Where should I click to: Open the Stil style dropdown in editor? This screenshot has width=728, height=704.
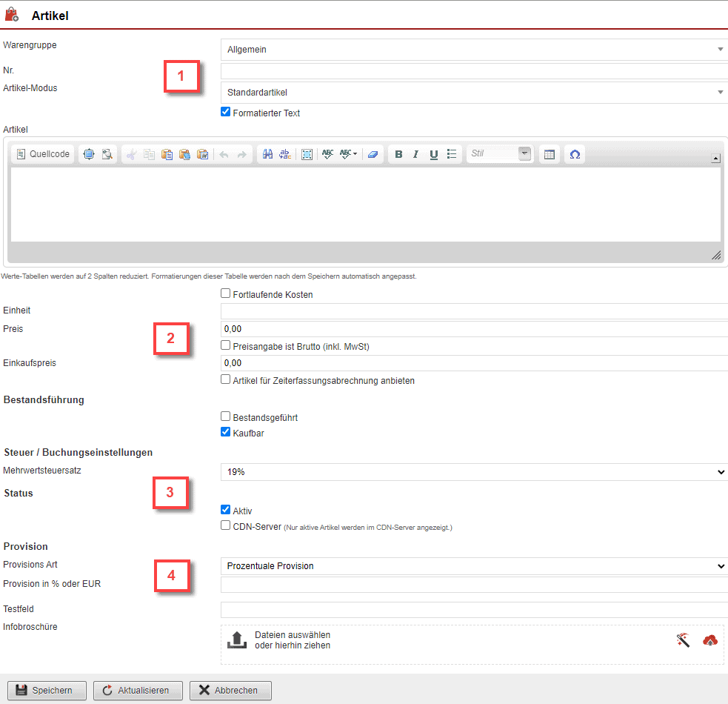click(x=499, y=154)
